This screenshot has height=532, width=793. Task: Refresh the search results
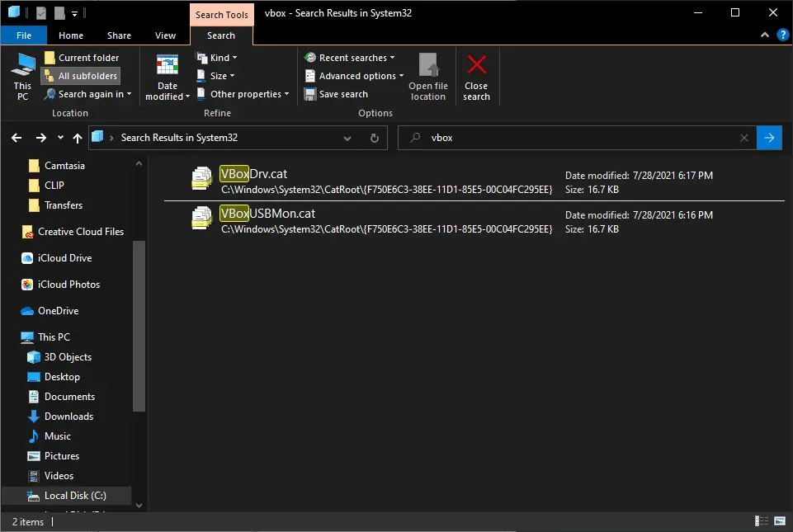tap(375, 138)
